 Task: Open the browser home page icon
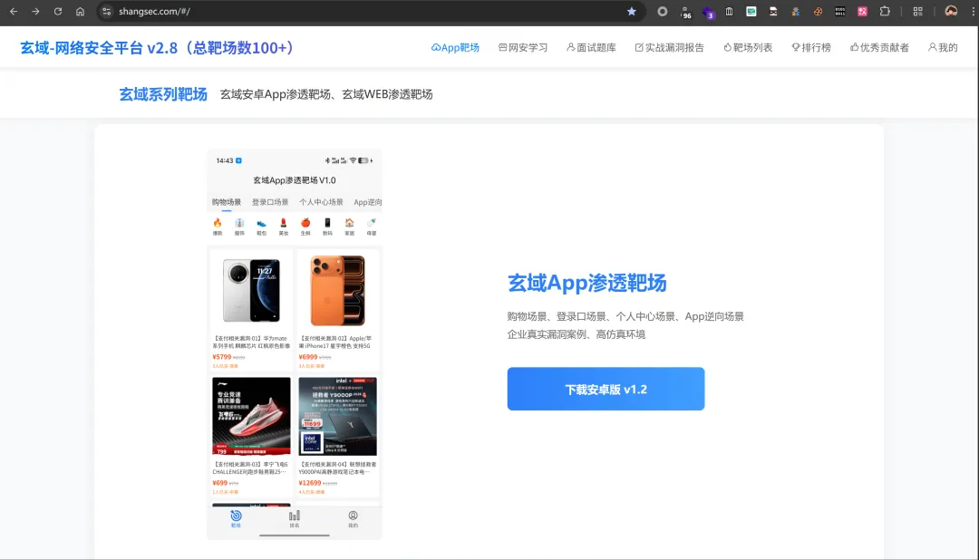(80, 11)
